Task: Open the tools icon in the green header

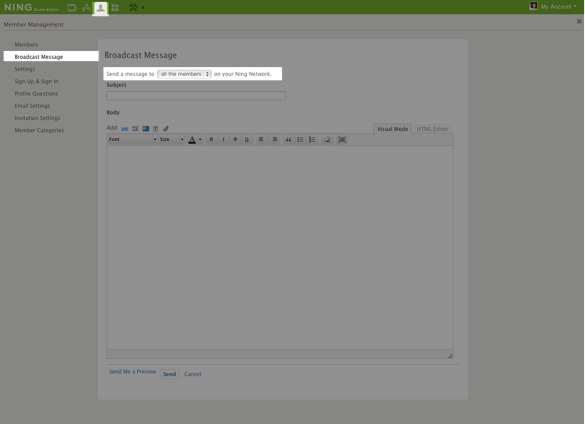Action: point(133,7)
